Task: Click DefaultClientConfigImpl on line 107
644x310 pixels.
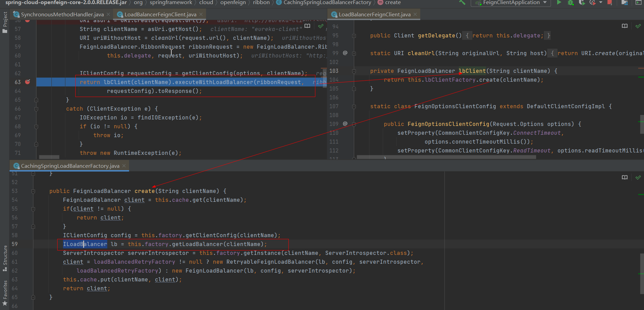Action: click(566, 107)
